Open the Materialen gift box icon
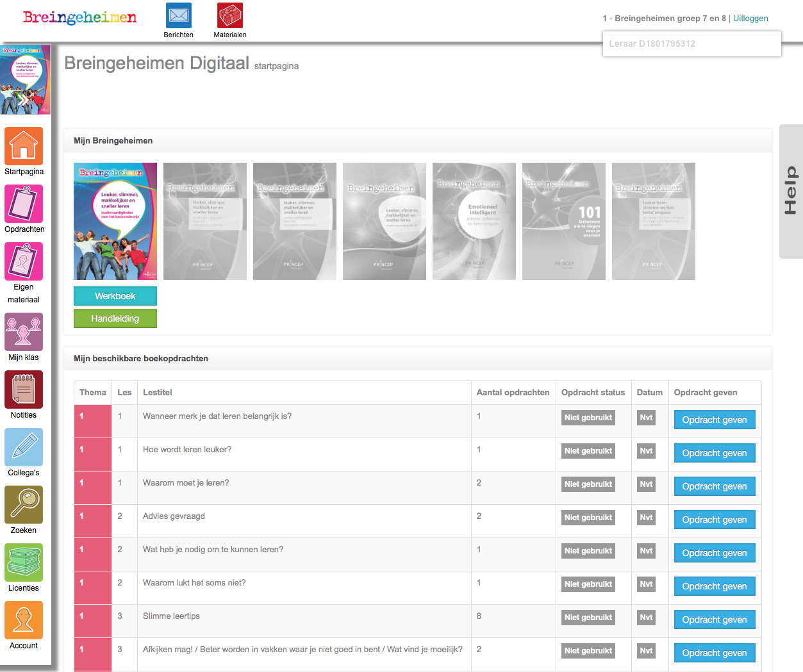The image size is (803, 672). point(230,15)
